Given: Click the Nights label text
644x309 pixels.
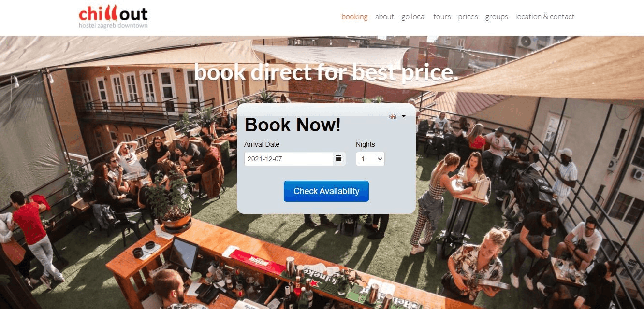Looking at the screenshot, I should tap(366, 144).
